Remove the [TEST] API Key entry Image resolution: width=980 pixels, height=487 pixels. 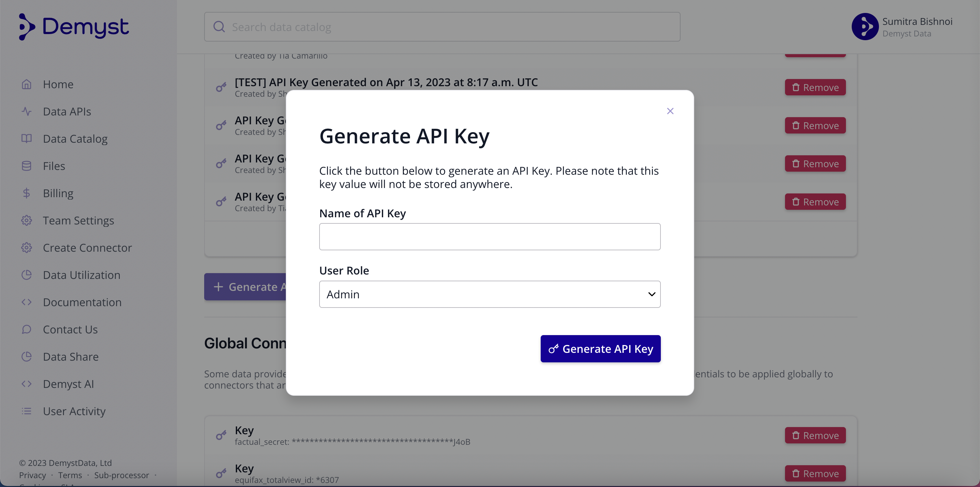pyautogui.click(x=815, y=88)
